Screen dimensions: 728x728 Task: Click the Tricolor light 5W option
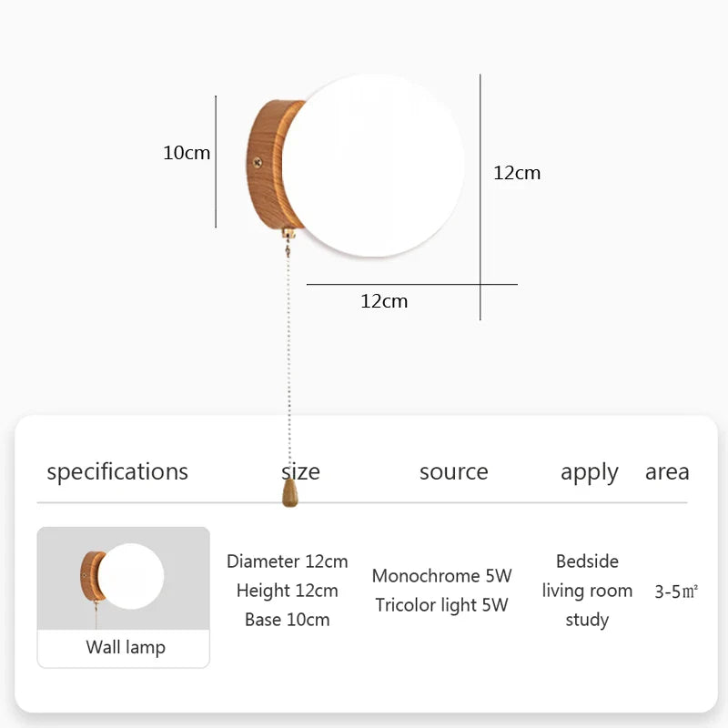[x=442, y=605]
